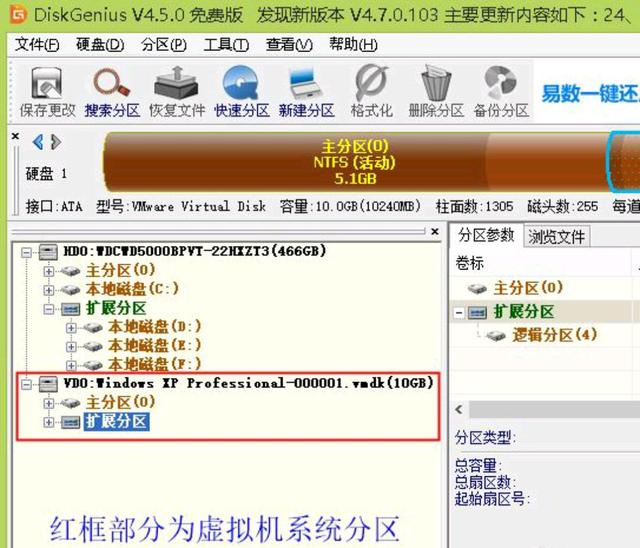Select 本地磁盘(E:) in the partition tree

[x=155, y=346]
